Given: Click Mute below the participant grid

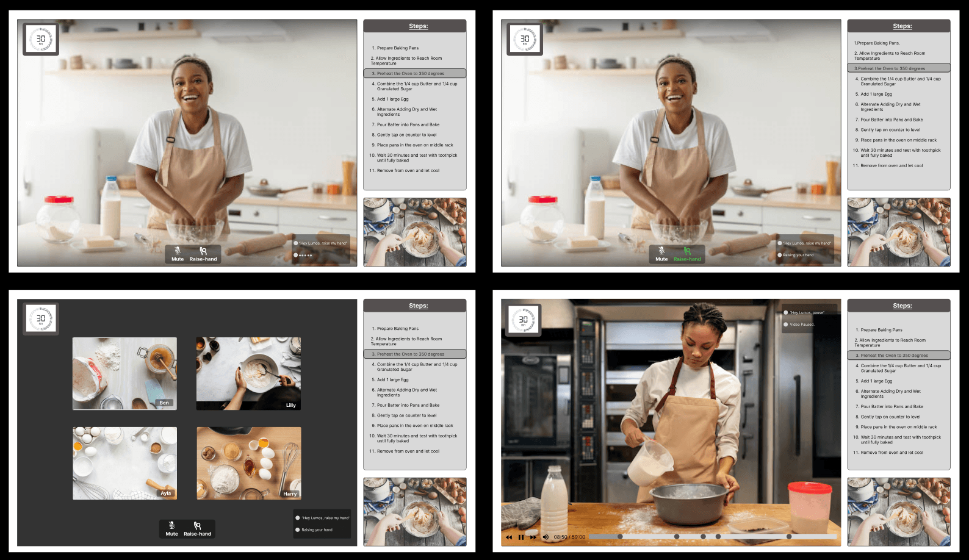Looking at the screenshot, I should [171, 529].
